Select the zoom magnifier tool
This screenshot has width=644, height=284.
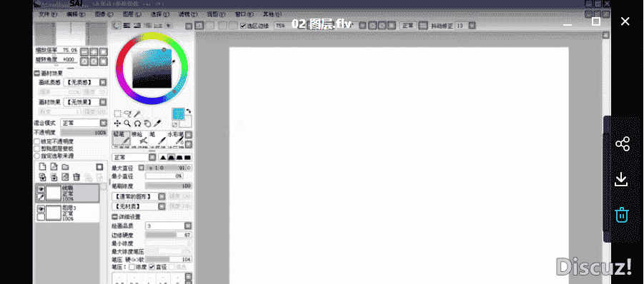pos(127,123)
